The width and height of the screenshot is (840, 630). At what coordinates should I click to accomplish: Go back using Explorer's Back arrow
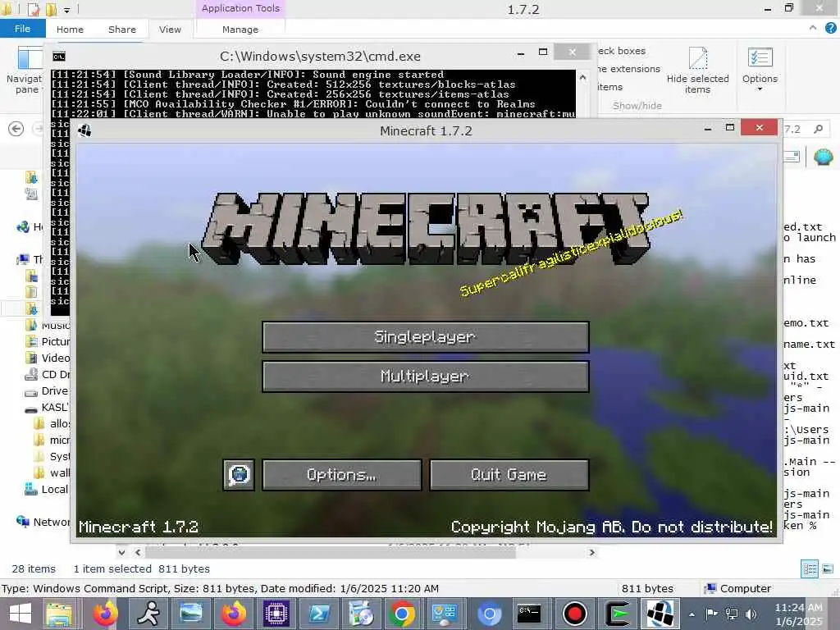(16, 129)
